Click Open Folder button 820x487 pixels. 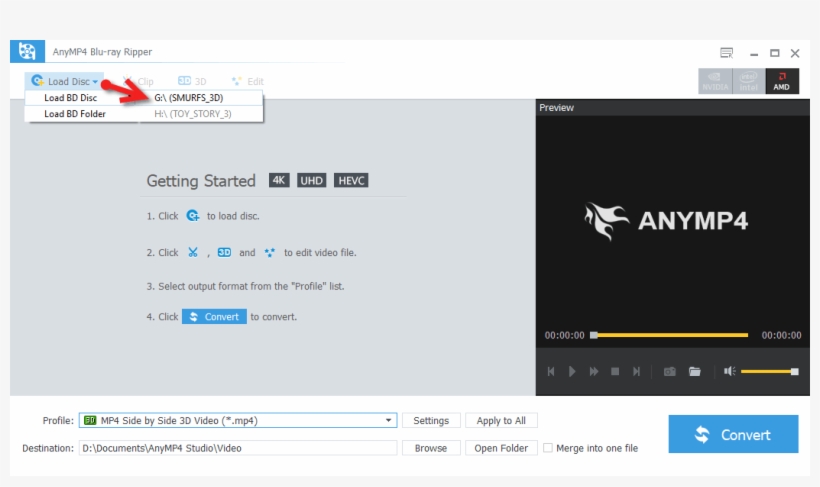point(501,448)
